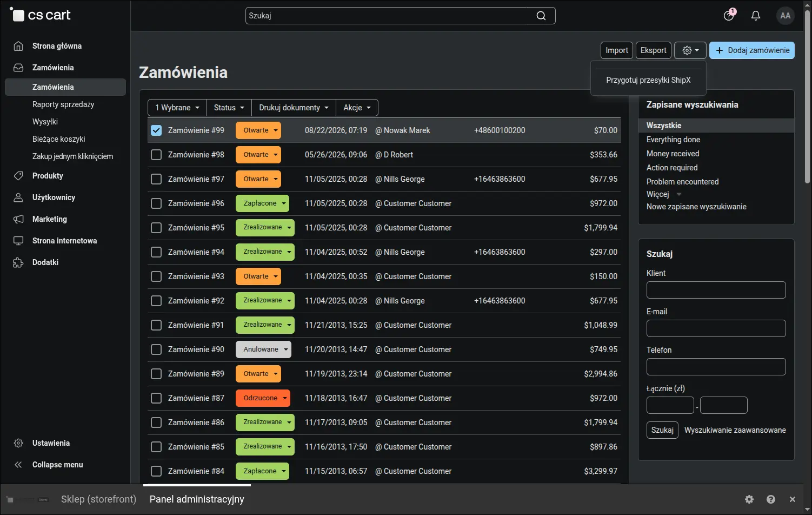The image size is (812, 515).
Task: Open Wyszukiwanie zaawansowane link
Action: pos(735,430)
